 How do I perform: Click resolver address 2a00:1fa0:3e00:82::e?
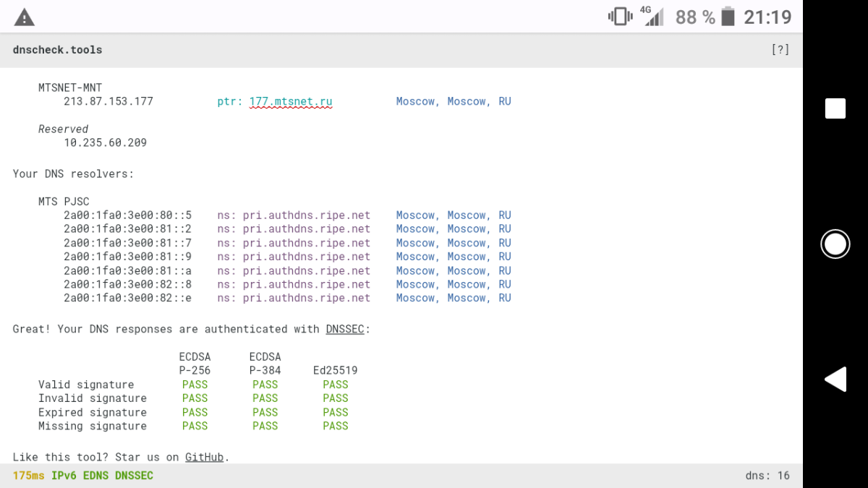(127, 298)
